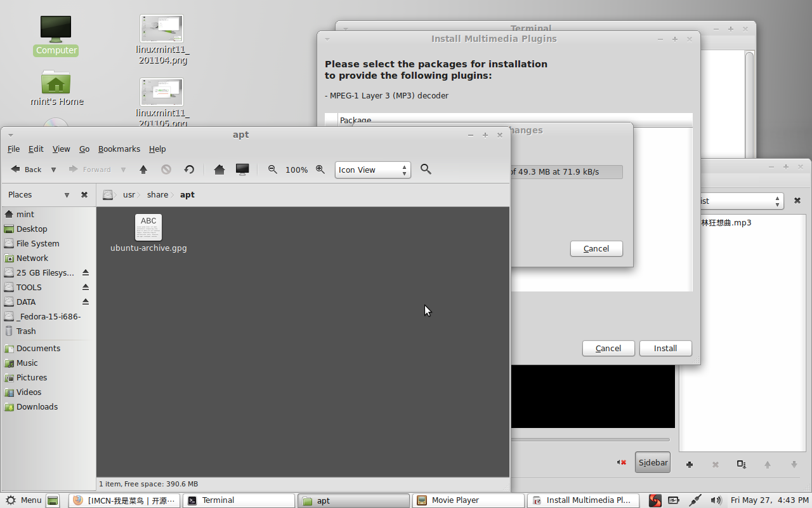Eject the TOOLS volume
Screen dimensions: 812x508
pos(86,287)
